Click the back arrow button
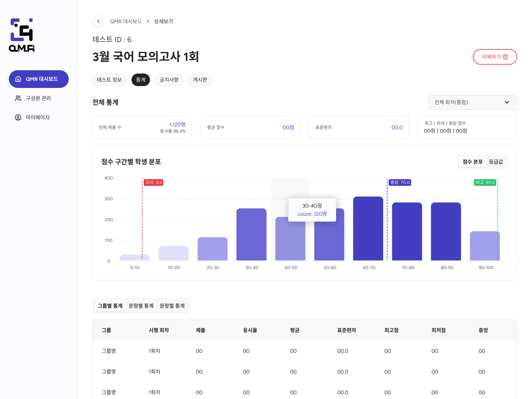The width and height of the screenshot is (532, 399). (x=98, y=21)
